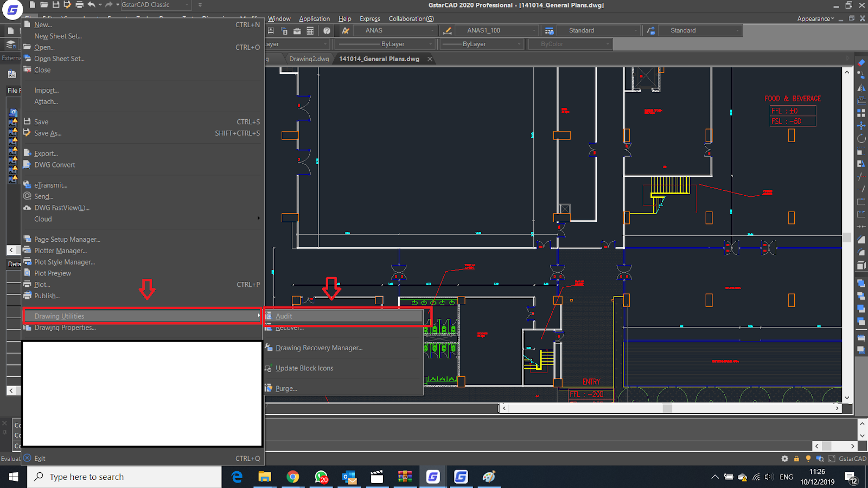Open the Express menu
The image size is (868, 488).
(x=369, y=18)
